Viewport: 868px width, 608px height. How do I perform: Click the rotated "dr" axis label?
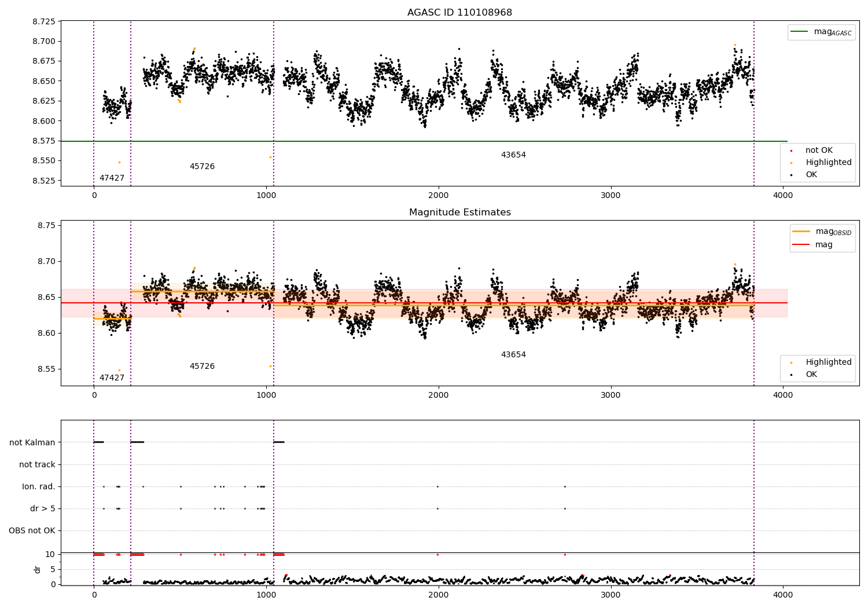click(x=38, y=569)
